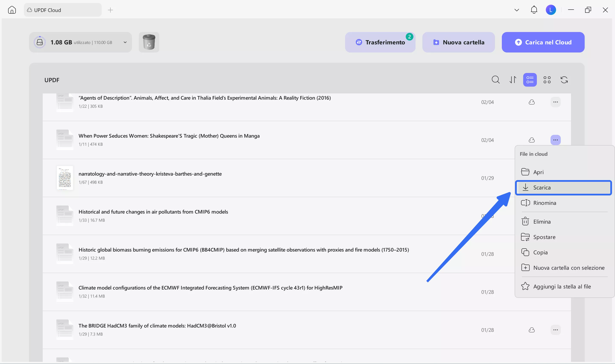Go to the home icon
The height and width of the screenshot is (364, 615).
[x=12, y=10]
